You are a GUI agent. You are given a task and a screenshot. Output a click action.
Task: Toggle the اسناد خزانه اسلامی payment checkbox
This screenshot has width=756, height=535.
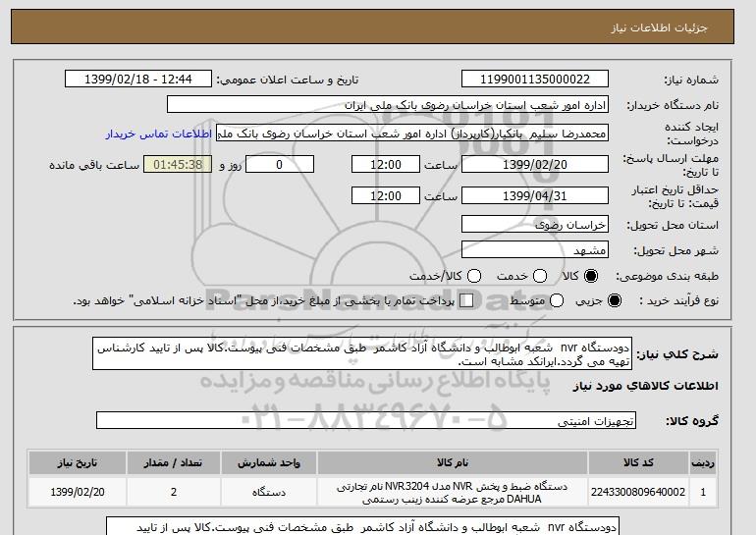click(466, 300)
